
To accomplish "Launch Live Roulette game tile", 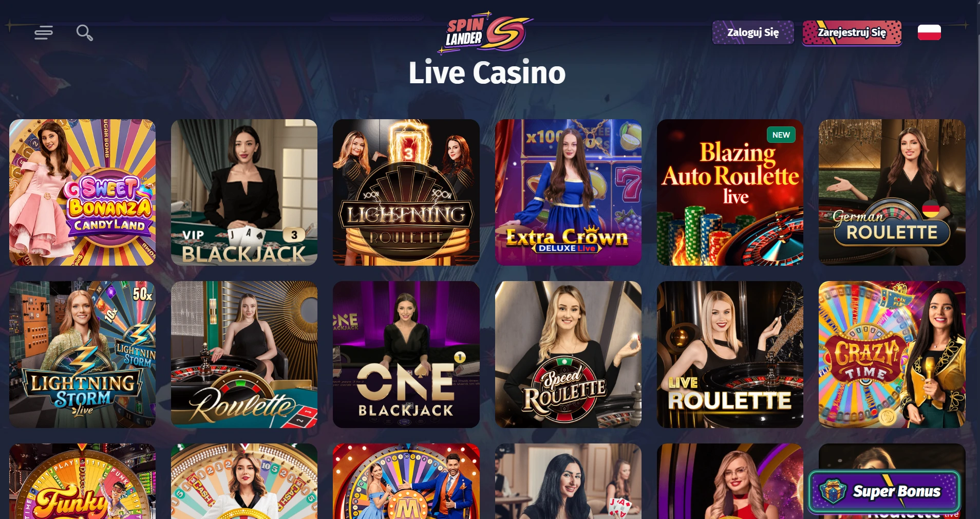I will pos(730,355).
